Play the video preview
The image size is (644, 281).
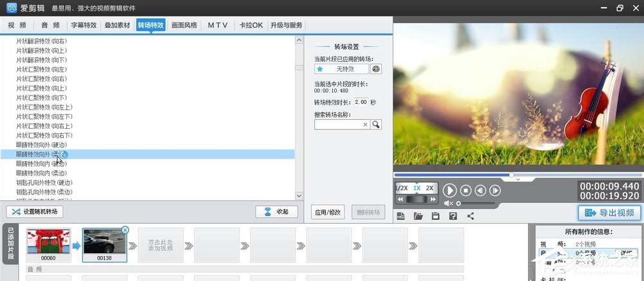[450, 190]
